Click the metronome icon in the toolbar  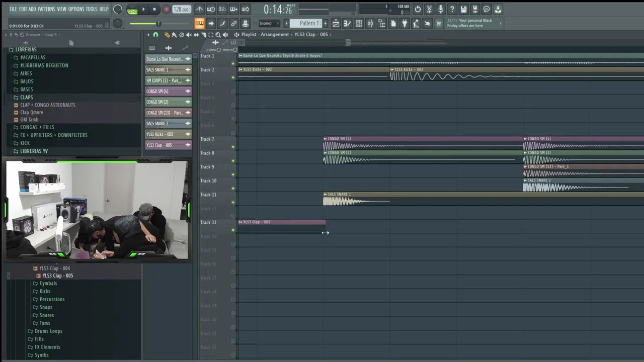click(x=199, y=9)
